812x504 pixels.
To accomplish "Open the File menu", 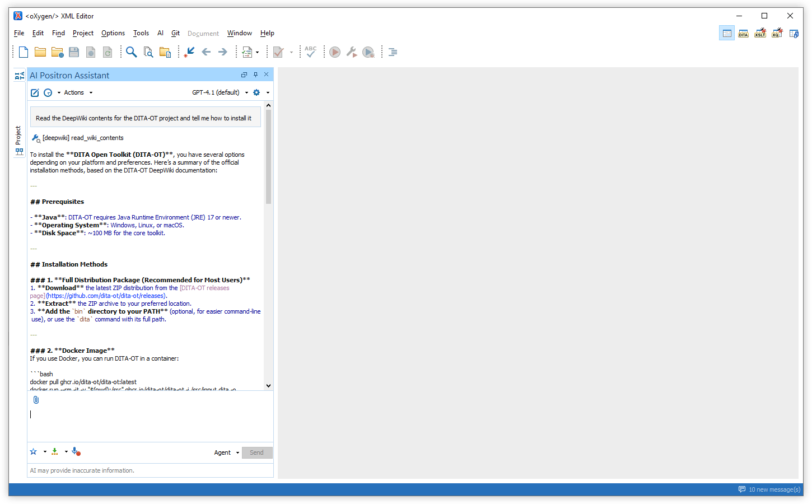I will coord(19,33).
